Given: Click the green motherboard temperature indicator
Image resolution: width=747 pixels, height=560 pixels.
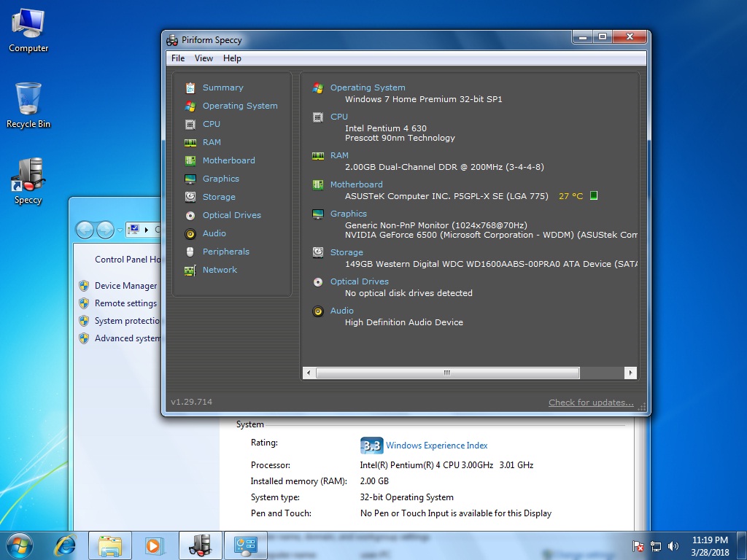Looking at the screenshot, I should click(594, 195).
